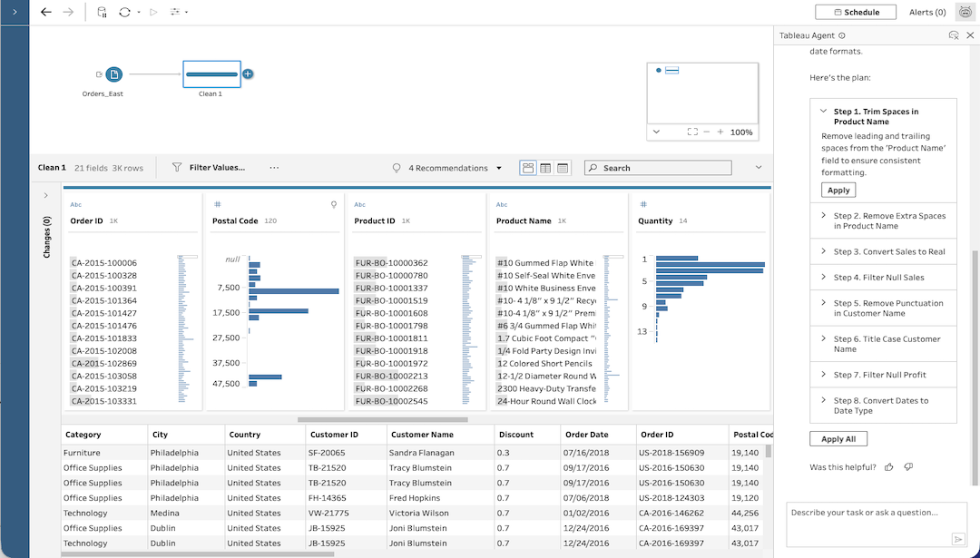Select the Orders_East input step
The width and height of the screenshot is (980, 558).
pos(113,74)
